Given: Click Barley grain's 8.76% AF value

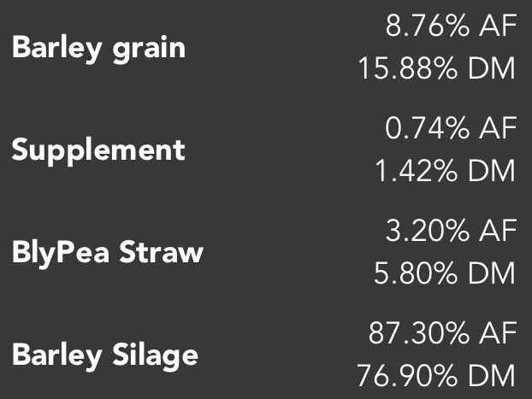Looking at the screenshot, I should [x=451, y=26].
